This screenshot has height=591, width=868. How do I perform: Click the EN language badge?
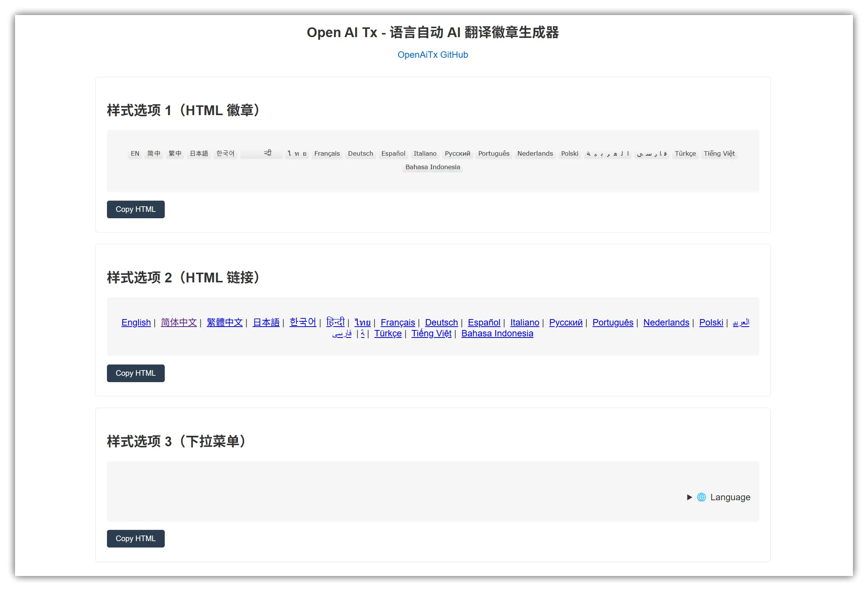(x=135, y=153)
